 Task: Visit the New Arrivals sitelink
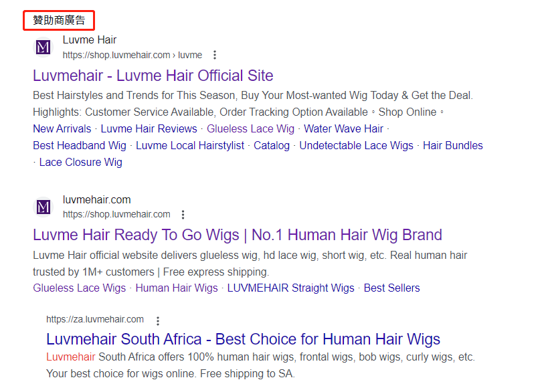pos(62,129)
